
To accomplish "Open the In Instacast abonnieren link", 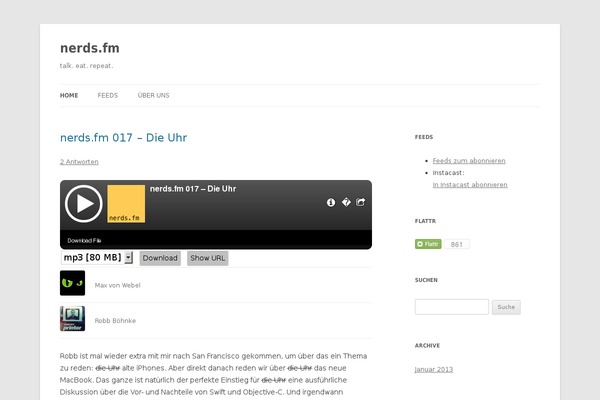I will 470,184.
